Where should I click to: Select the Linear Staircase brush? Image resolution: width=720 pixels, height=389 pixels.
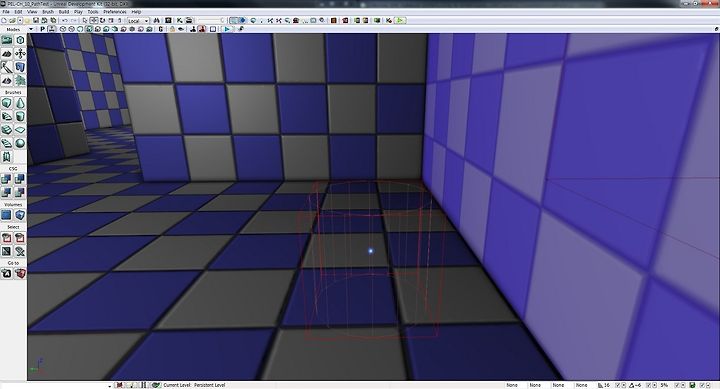coord(6,130)
